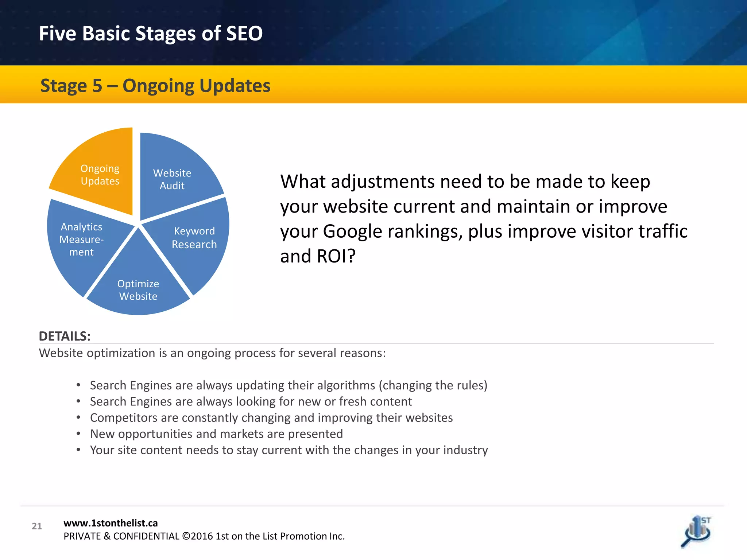Click the PRIVATE & CONFIDENTIAL copyright line
The height and width of the screenshot is (560, 747).
point(204,536)
